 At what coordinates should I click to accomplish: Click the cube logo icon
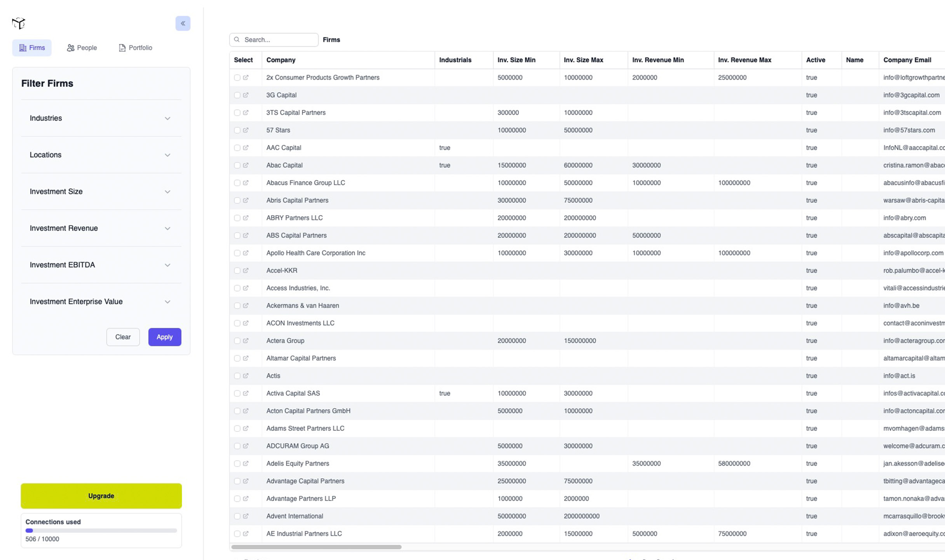click(18, 23)
